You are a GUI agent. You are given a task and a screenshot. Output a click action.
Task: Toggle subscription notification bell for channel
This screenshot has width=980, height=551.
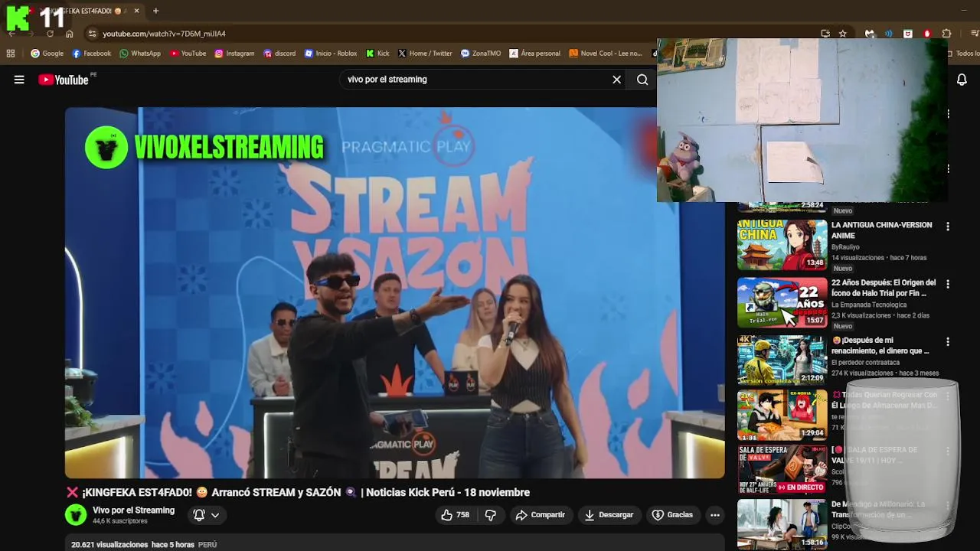pos(199,515)
